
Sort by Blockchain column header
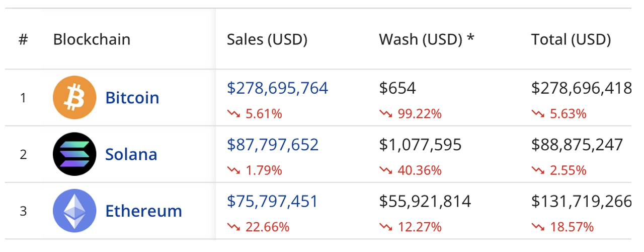click(x=92, y=39)
